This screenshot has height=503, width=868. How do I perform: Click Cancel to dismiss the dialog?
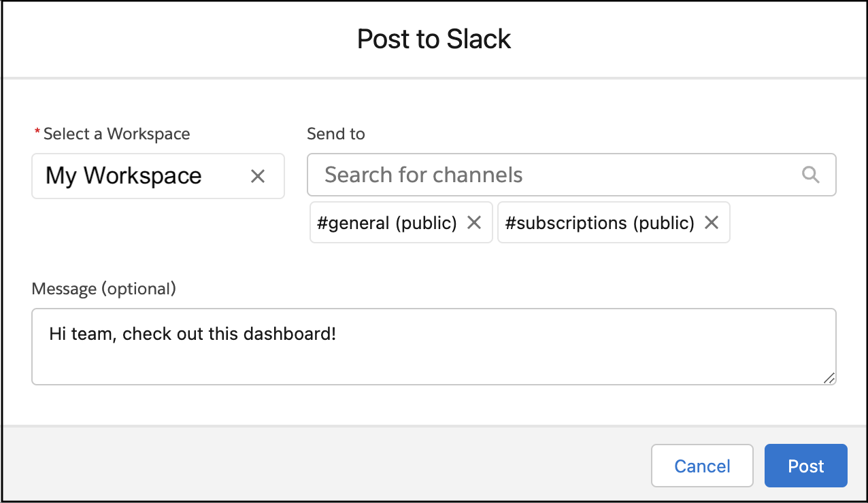click(702, 466)
